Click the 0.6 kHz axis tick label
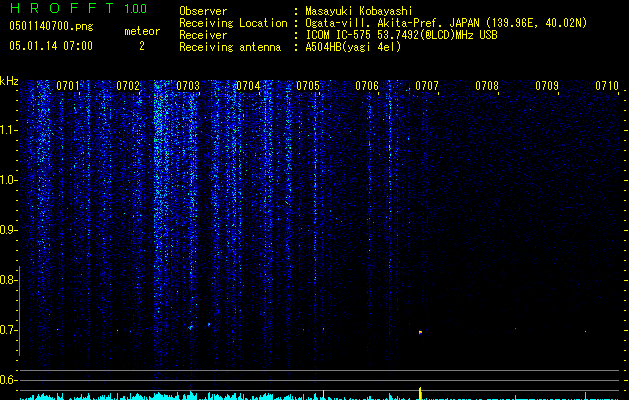Screen dimensions: 629x400 click(x=8, y=380)
